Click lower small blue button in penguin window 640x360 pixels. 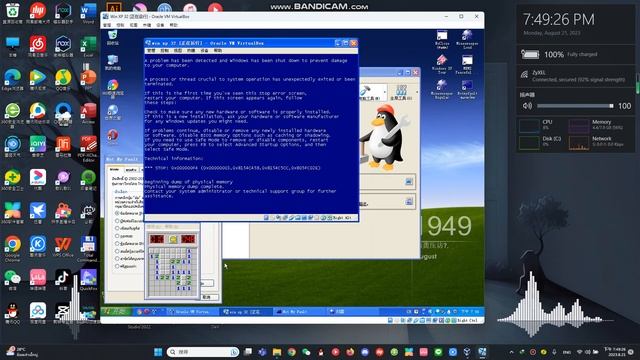409,201
